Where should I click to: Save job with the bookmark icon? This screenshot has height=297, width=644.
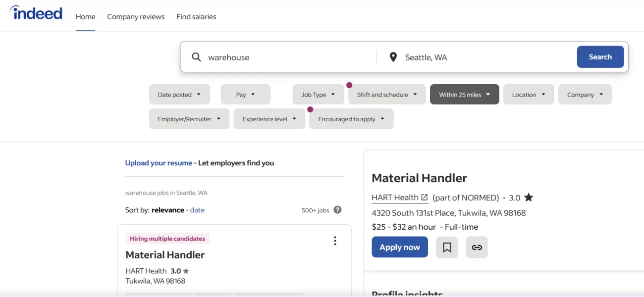point(447,247)
